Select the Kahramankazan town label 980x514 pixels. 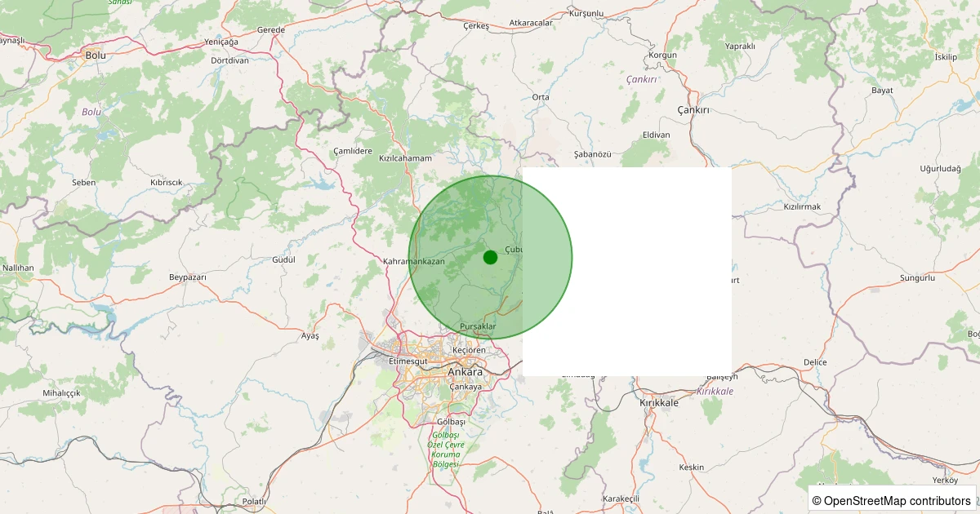(414, 262)
